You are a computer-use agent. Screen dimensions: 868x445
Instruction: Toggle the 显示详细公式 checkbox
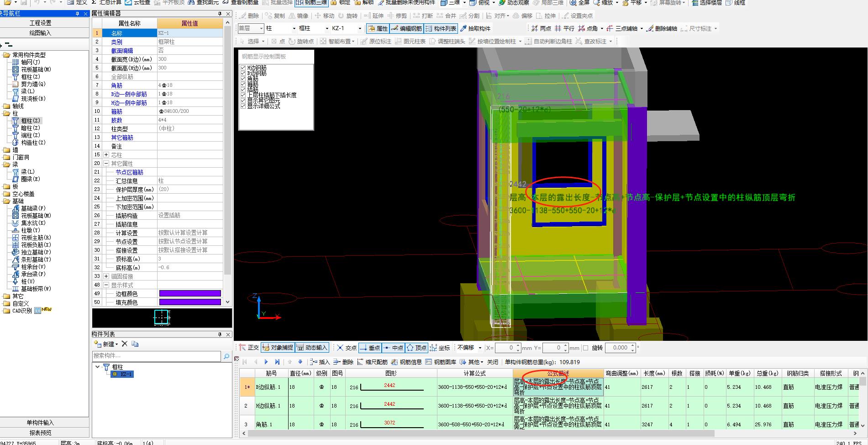point(243,106)
